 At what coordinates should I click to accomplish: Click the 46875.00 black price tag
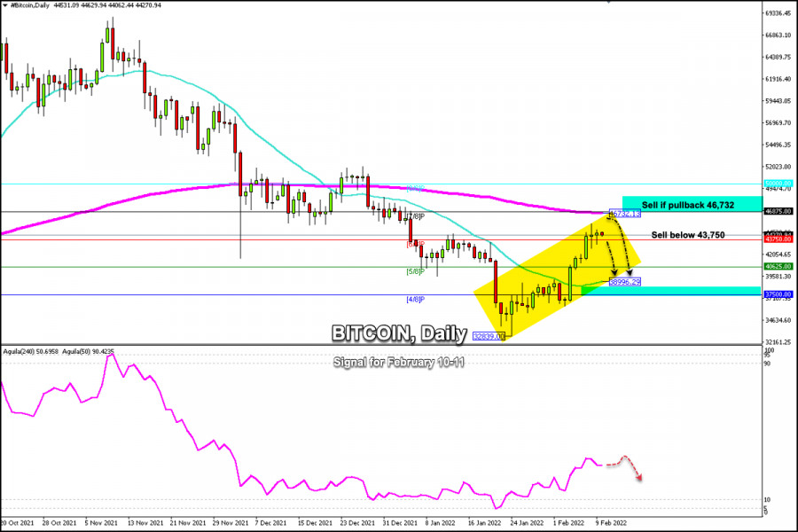point(778,211)
